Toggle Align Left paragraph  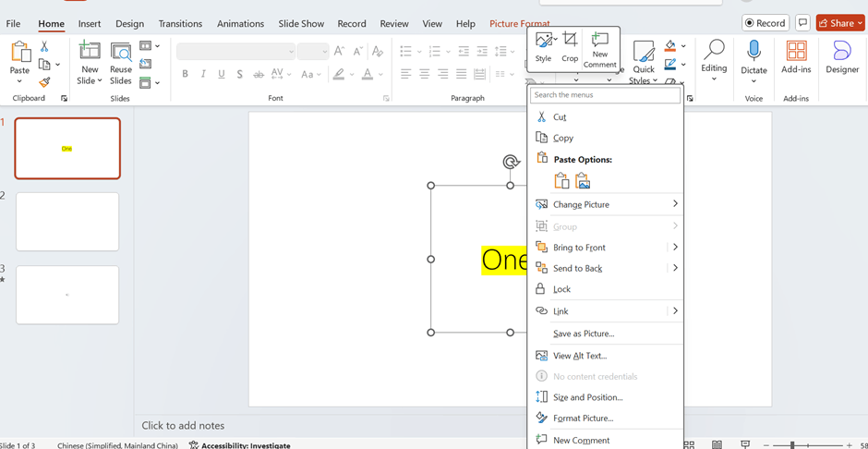tap(406, 74)
